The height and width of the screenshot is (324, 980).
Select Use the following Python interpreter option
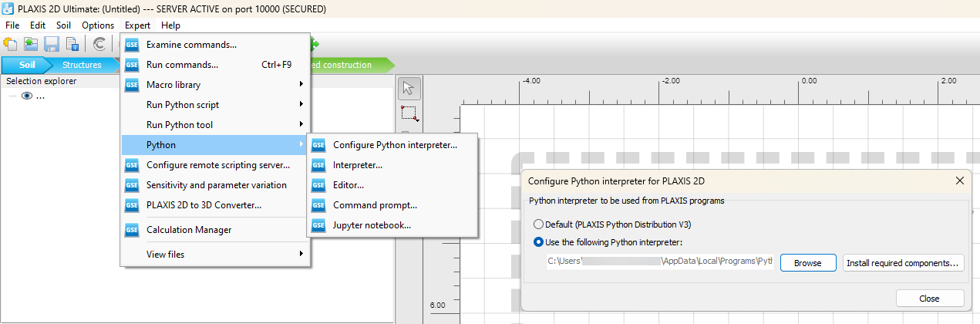click(538, 242)
